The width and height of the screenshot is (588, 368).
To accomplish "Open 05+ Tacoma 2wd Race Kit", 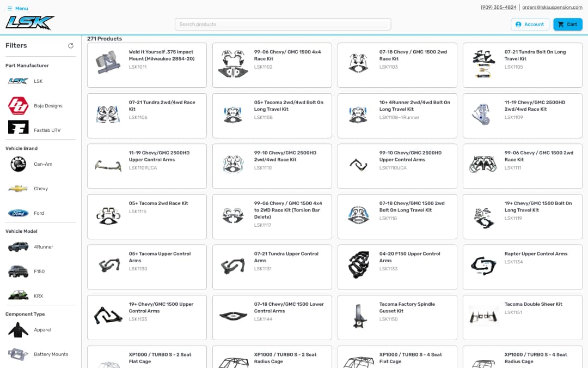I will 146,216.
